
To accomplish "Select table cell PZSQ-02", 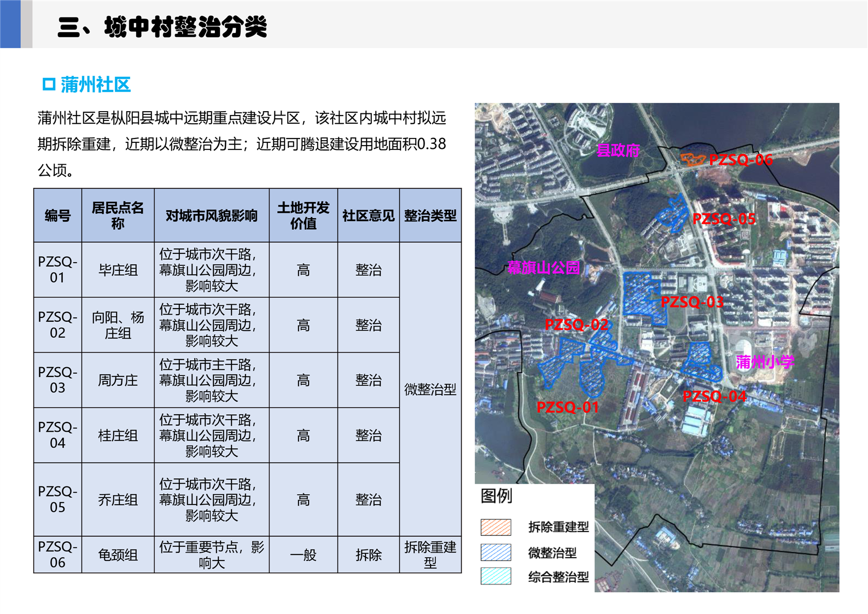I will tap(58, 325).
